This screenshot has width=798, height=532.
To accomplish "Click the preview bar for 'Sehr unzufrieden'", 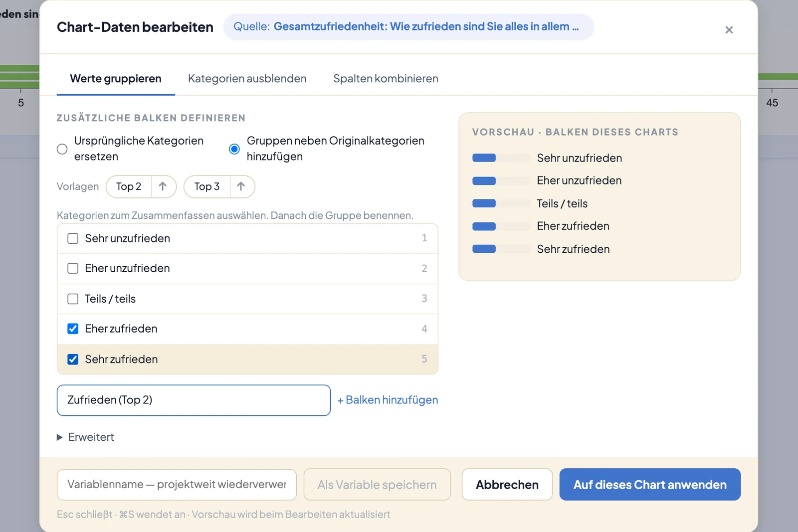I will pyautogui.click(x=501, y=158).
